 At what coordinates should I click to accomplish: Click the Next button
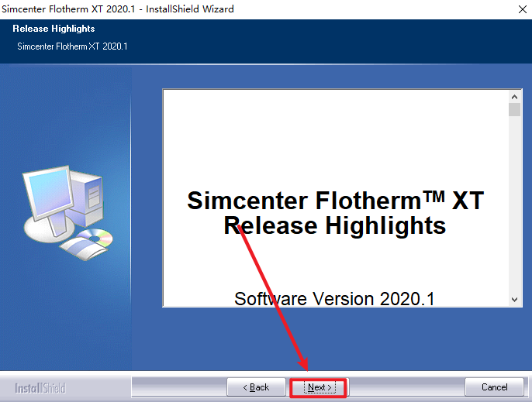[318, 387]
